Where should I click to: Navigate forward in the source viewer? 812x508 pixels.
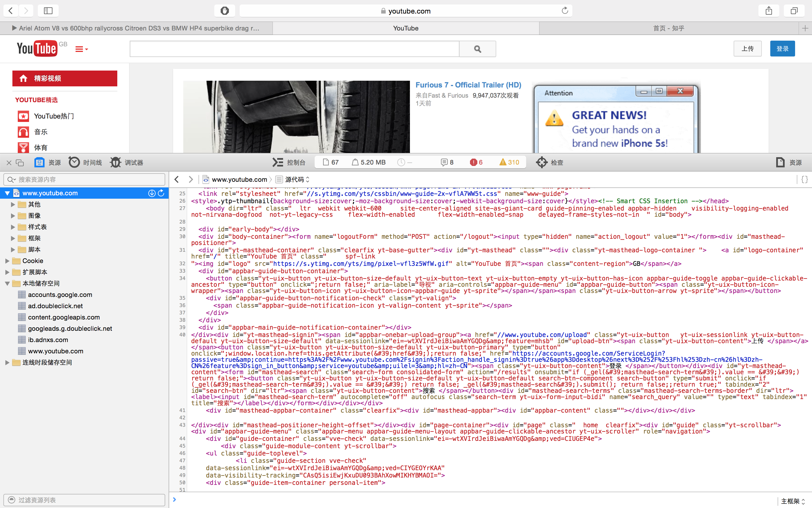tap(191, 179)
